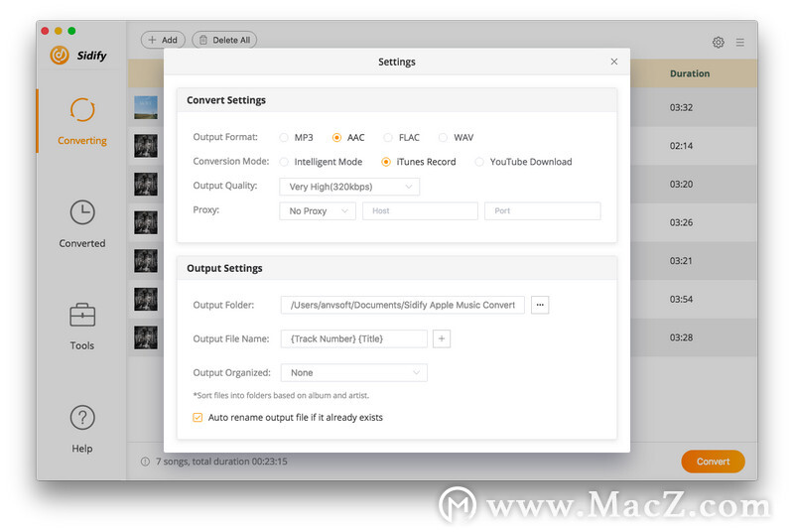Select FLAC output format

pyautogui.click(x=388, y=137)
